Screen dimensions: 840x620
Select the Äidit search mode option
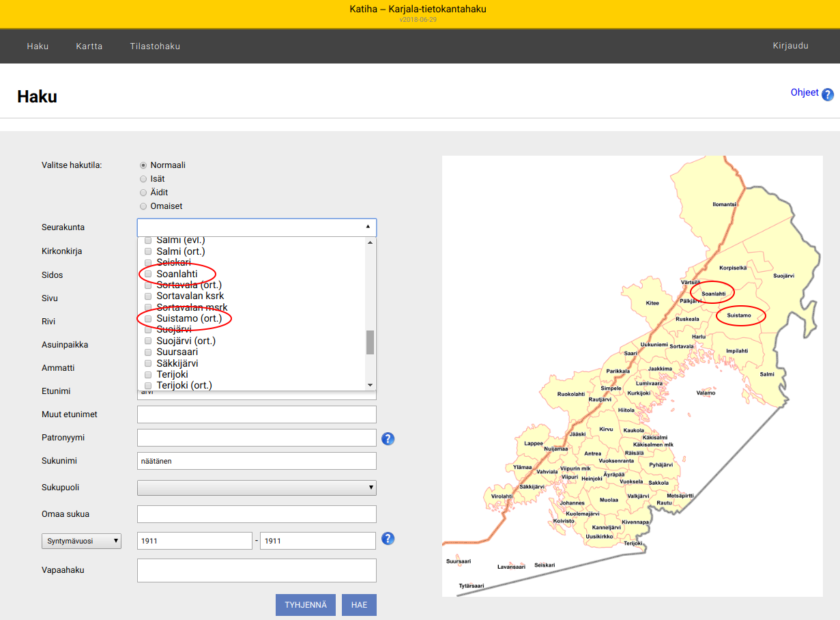[x=143, y=193]
